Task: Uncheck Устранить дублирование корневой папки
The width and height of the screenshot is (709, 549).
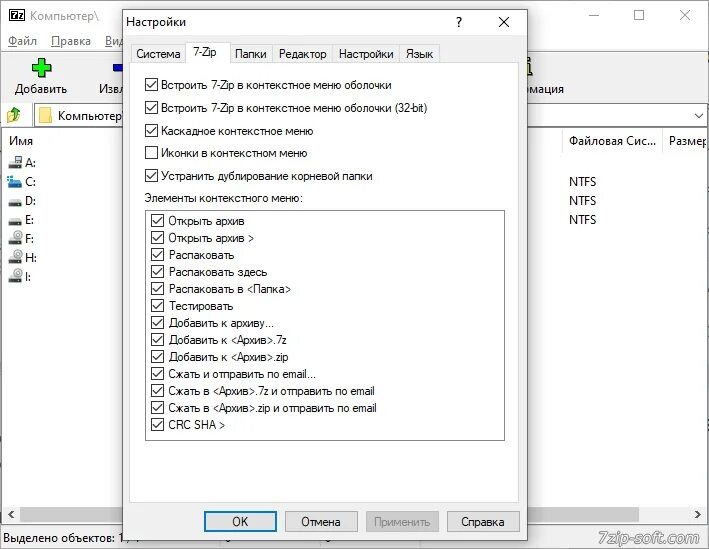Action: coord(151,175)
